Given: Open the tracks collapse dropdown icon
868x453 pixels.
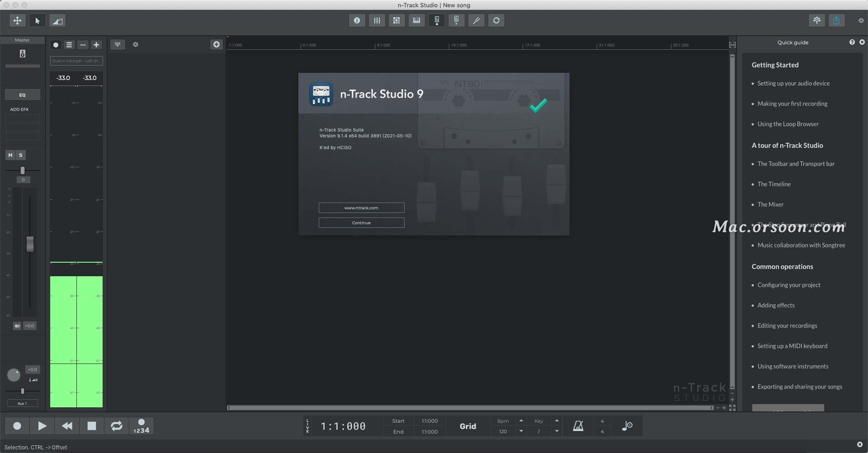Looking at the screenshot, I should 118,44.
